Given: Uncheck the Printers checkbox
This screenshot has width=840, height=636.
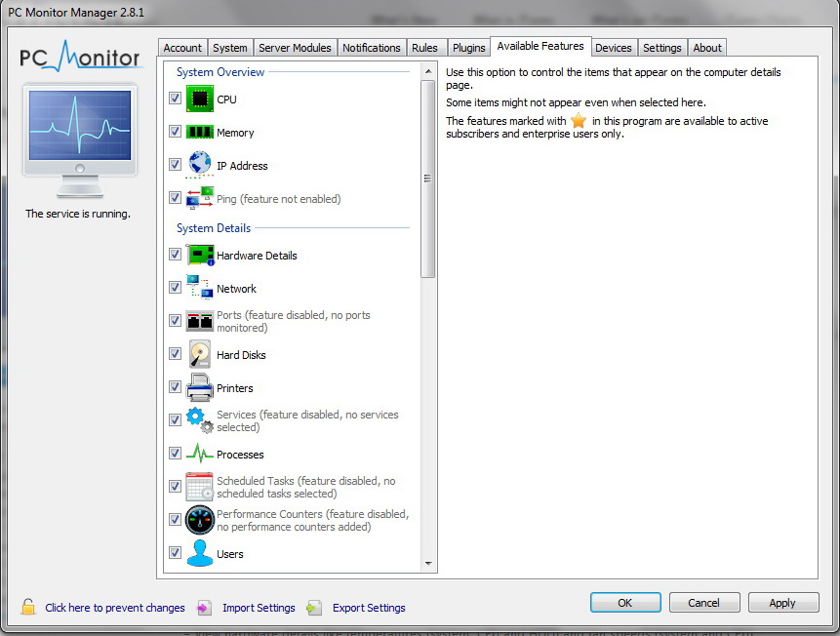Looking at the screenshot, I should click(x=175, y=387).
